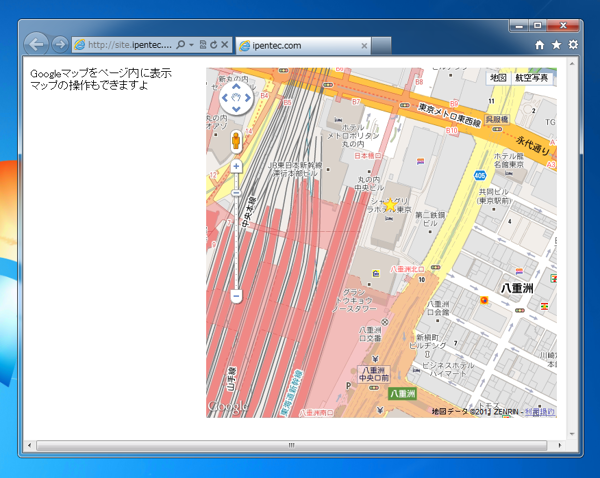Click the shopping icon near 八重洲北口

(x=376, y=274)
